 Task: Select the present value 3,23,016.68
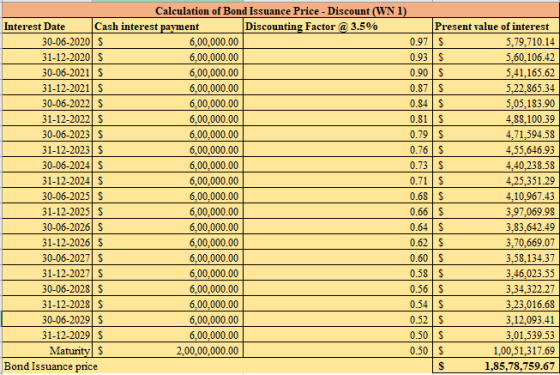496,304
